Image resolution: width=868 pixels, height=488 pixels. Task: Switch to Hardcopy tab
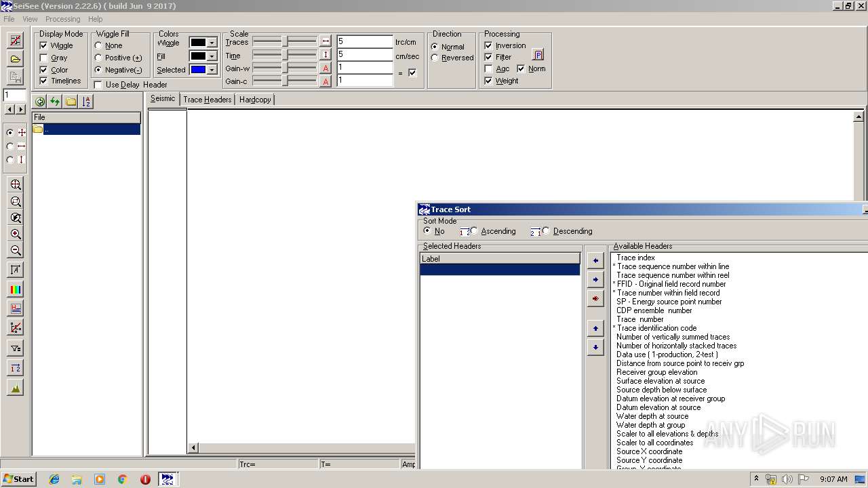coord(255,100)
